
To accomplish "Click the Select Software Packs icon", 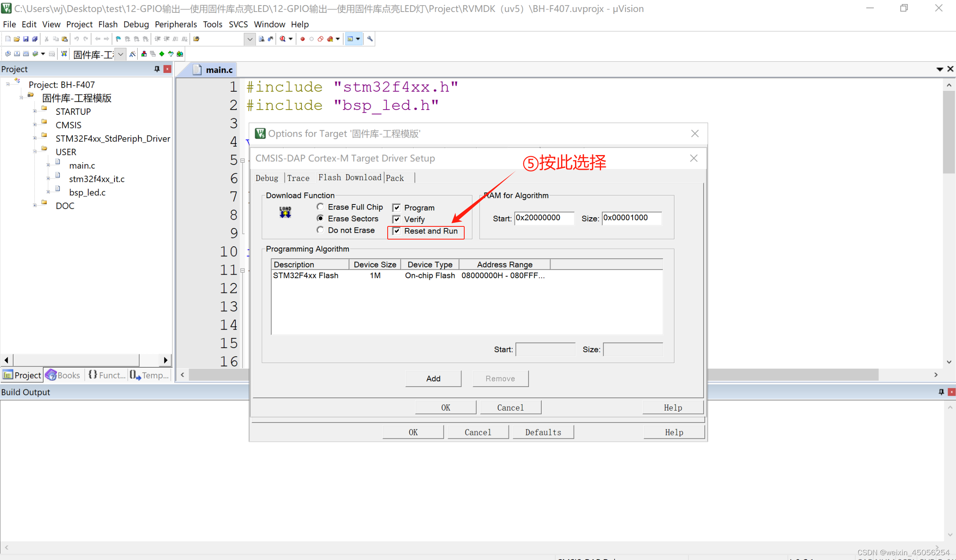I will 171,54.
